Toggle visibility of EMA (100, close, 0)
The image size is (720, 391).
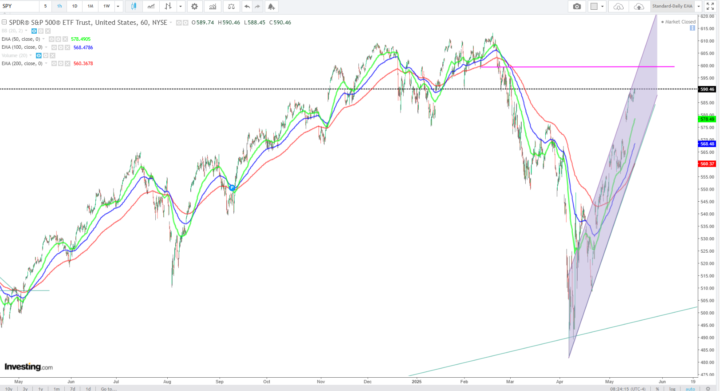(54, 47)
